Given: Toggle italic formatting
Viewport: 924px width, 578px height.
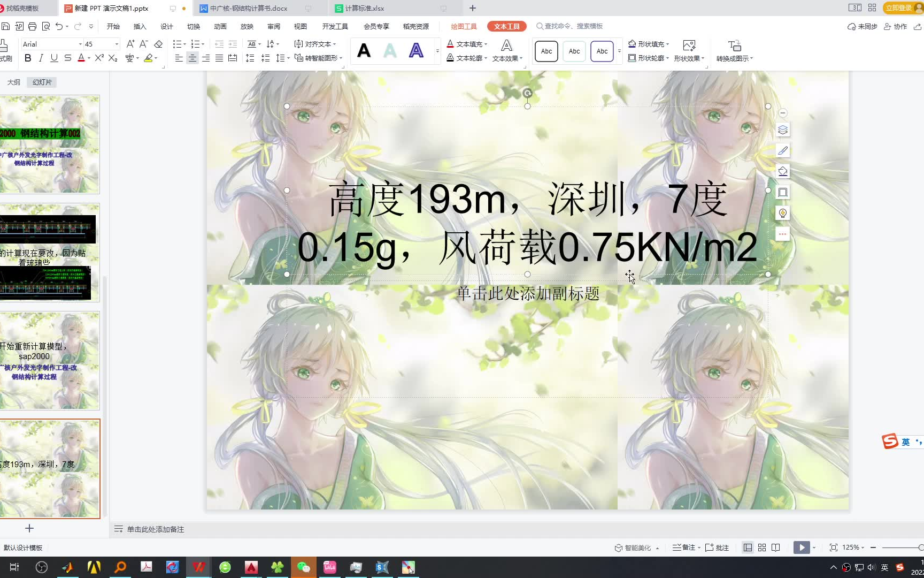Looking at the screenshot, I should (x=41, y=58).
